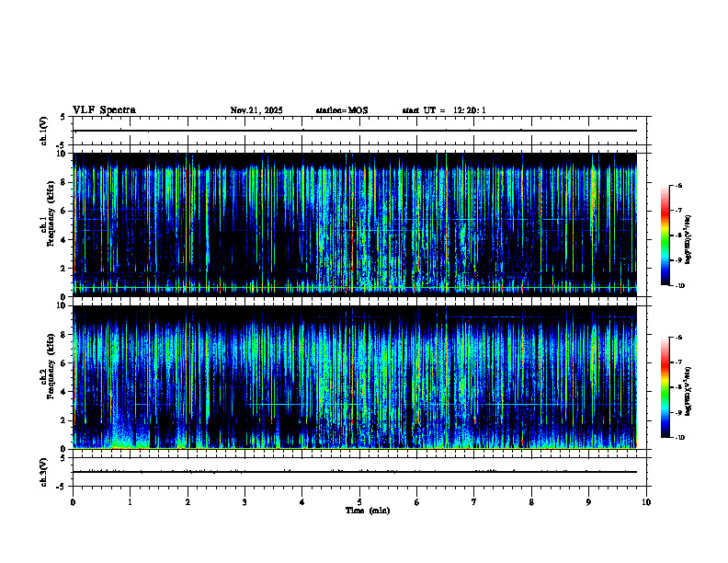Click the time axis tick label "8"

click(x=531, y=502)
